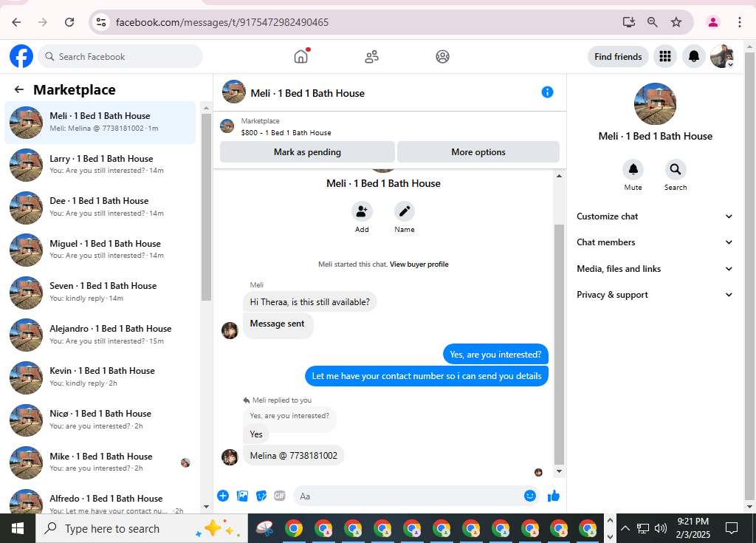Choose a sticker icon in composer
Viewport: 756px width, 543px height.
(x=261, y=496)
